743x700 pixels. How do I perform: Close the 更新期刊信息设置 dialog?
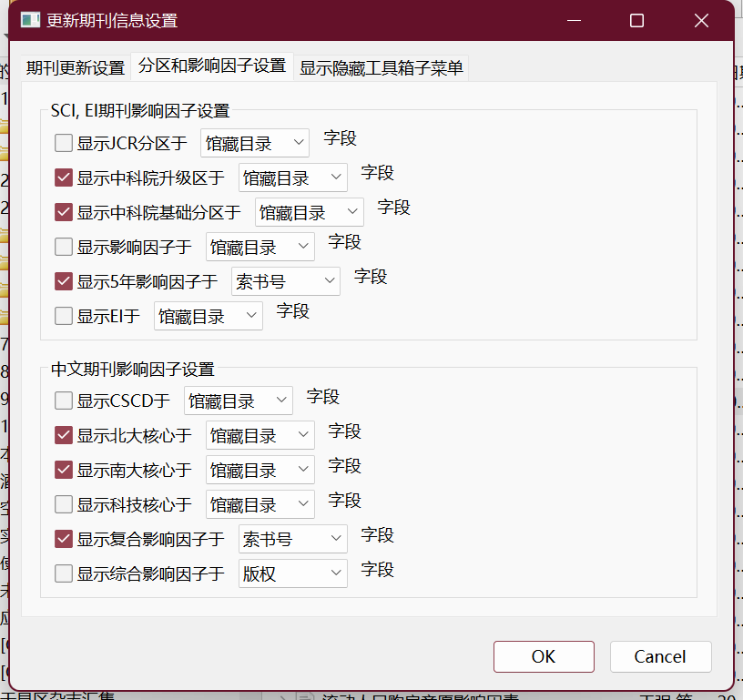click(x=701, y=20)
